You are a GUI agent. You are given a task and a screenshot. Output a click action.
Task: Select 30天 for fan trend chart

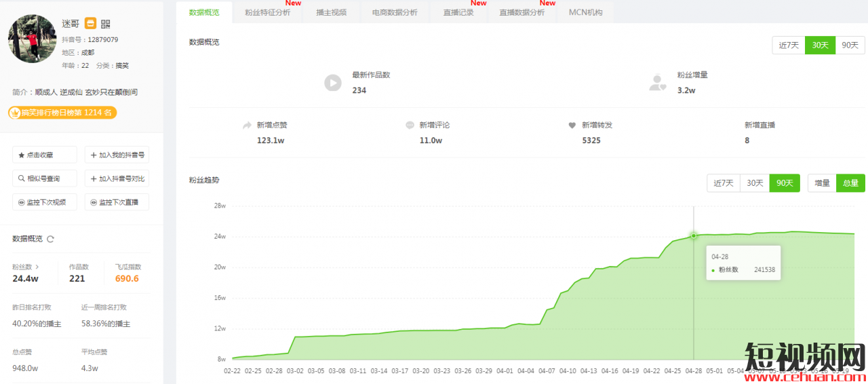tap(755, 183)
